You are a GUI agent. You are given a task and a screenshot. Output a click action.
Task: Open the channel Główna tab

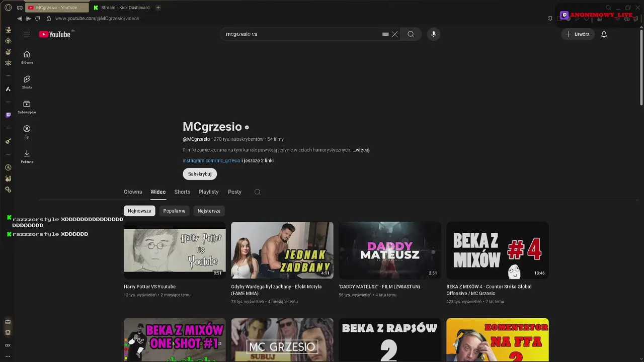point(133,192)
